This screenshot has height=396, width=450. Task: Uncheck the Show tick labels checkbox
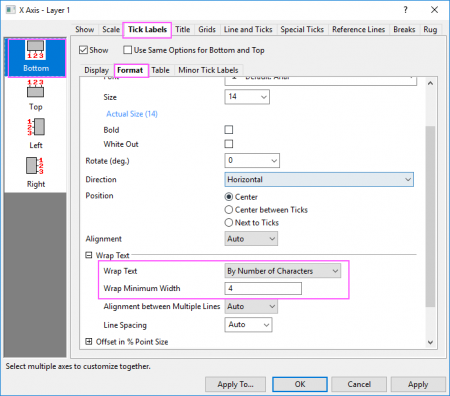83,50
